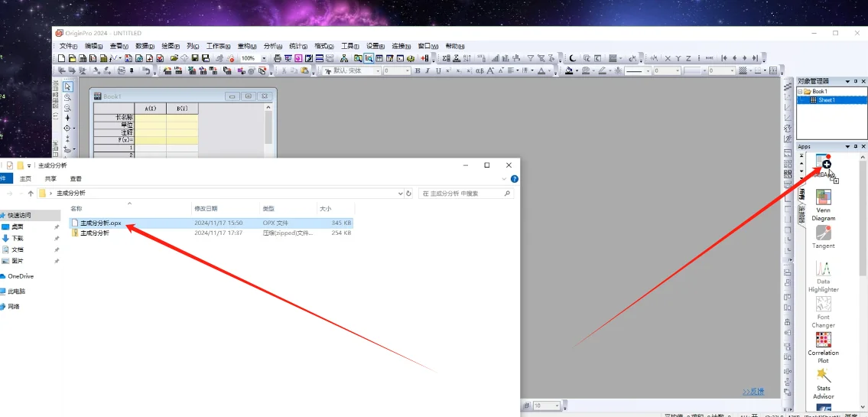Open the 分析 menu in Origin
The height and width of the screenshot is (417, 868).
(x=272, y=46)
